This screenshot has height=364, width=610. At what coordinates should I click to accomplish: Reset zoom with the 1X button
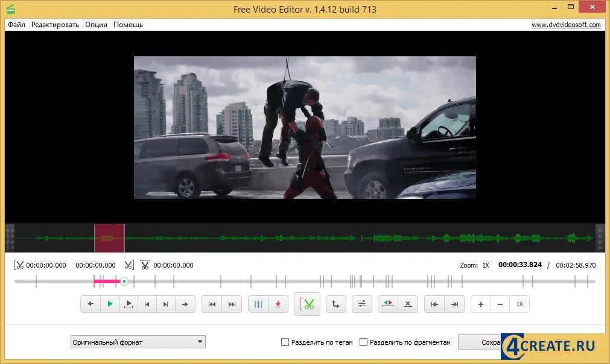coord(519,304)
